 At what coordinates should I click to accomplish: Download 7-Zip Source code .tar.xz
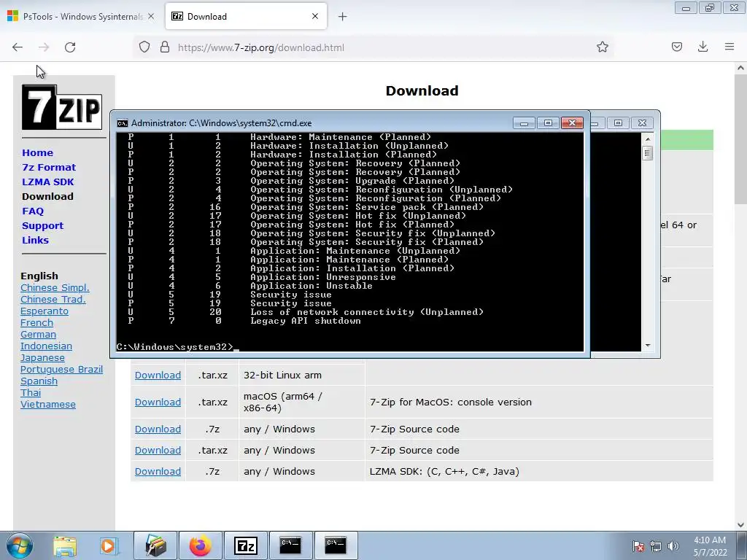coord(158,450)
